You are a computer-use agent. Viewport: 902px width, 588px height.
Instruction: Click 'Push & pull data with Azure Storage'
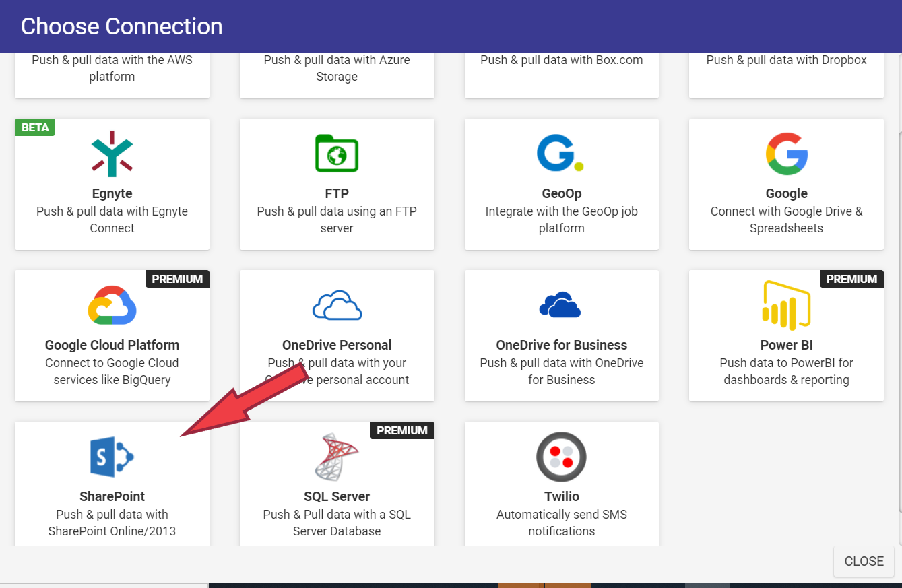(337, 68)
